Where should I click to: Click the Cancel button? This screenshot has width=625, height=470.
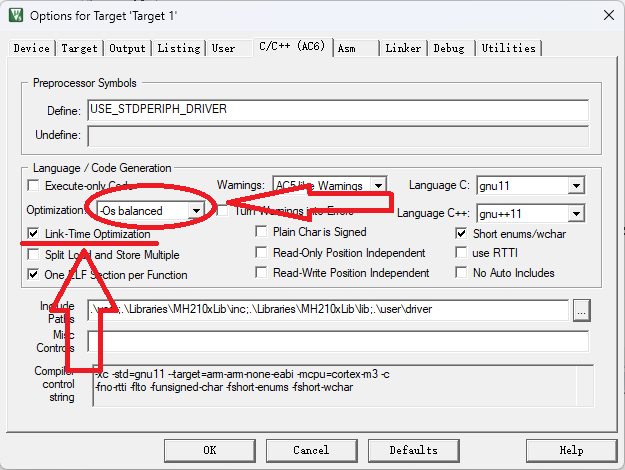(312, 450)
